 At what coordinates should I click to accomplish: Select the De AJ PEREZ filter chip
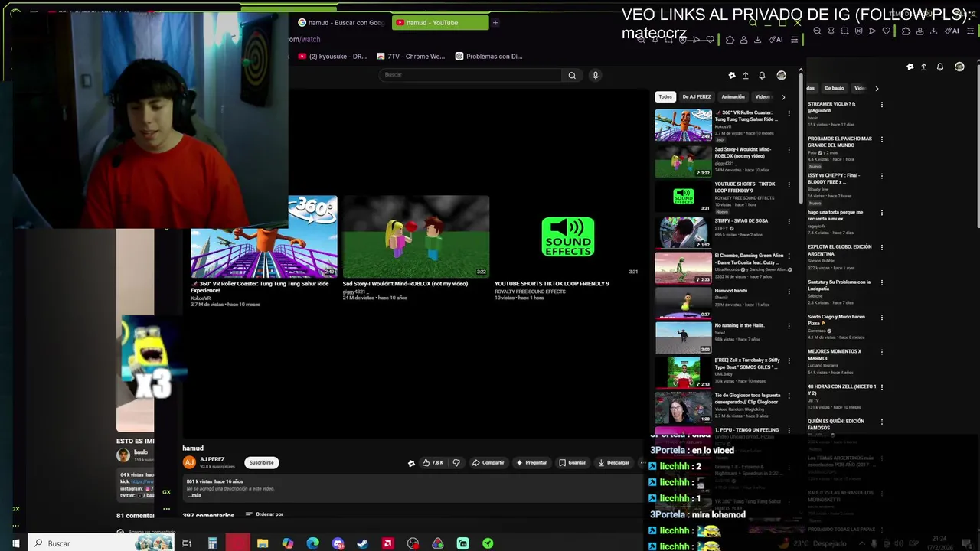pos(697,97)
